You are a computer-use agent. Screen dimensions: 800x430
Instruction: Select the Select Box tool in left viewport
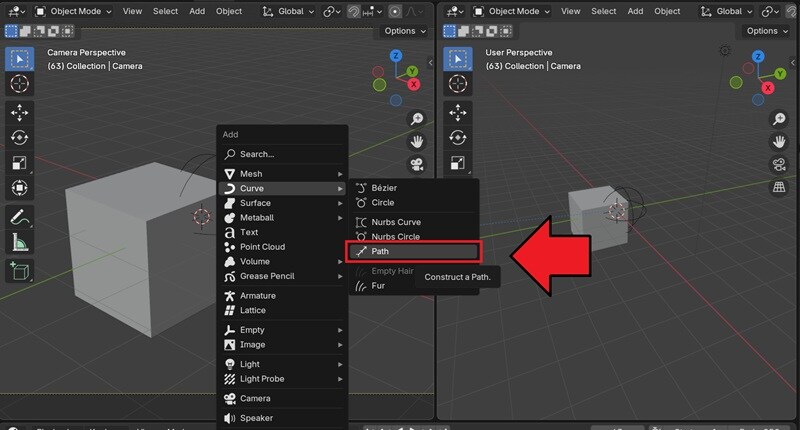pyautogui.click(x=19, y=59)
